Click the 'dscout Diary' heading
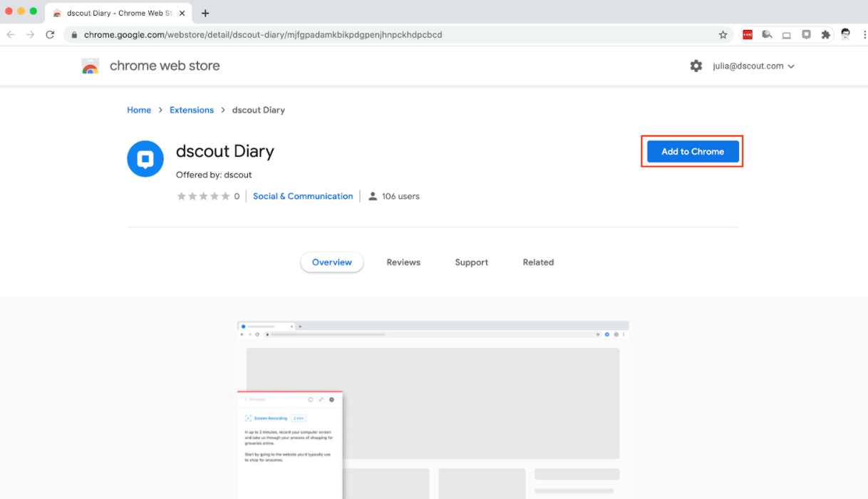This screenshot has height=499, width=868. (x=225, y=151)
